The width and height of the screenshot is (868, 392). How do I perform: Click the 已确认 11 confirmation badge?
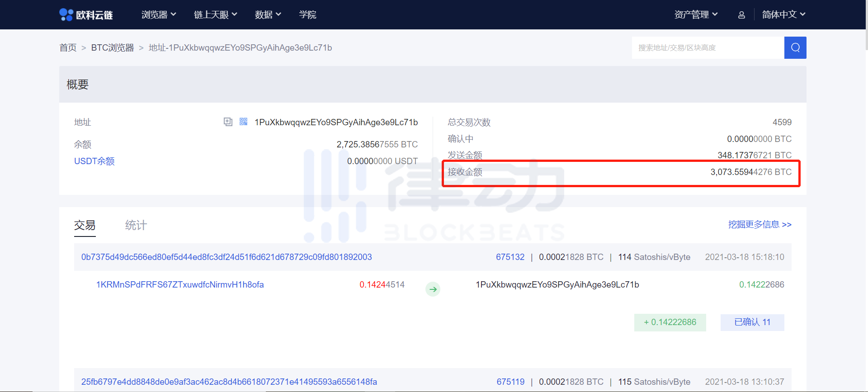(752, 322)
